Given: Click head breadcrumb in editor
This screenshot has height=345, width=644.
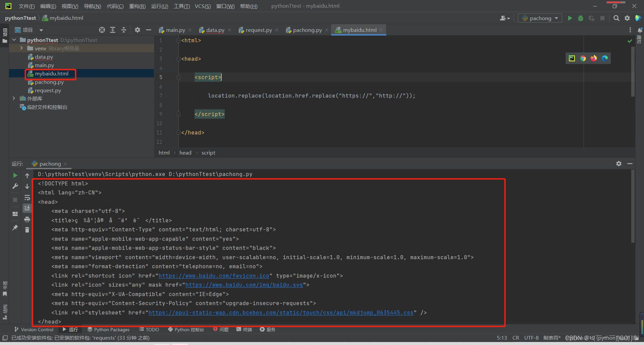Looking at the screenshot, I should point(185,153).
